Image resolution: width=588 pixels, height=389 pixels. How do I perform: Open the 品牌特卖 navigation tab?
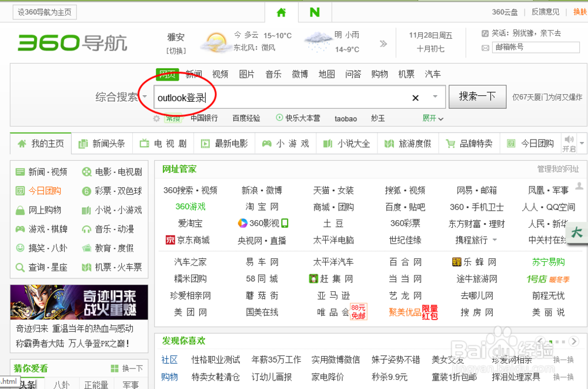pyautogui.click(x=469, y=144)
